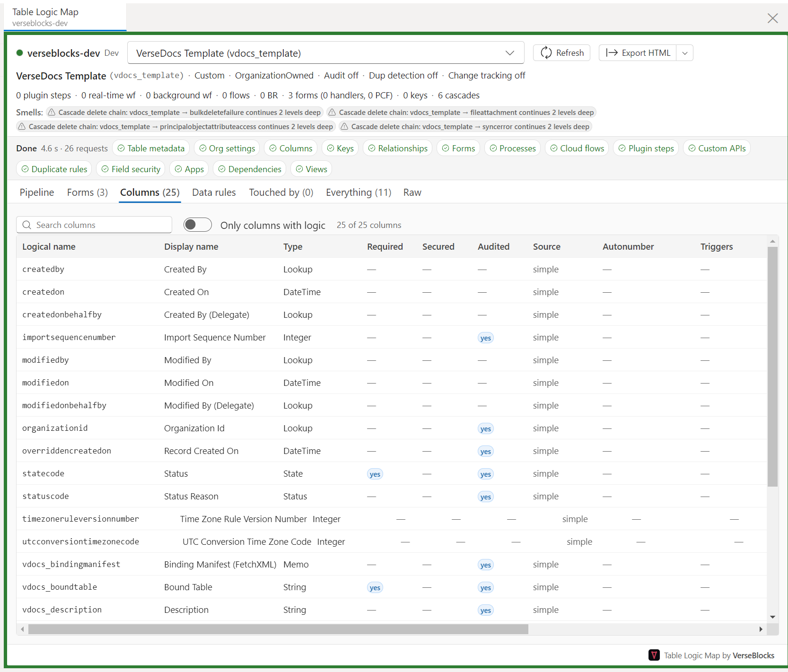Click the VerseBlocks logo icon in footer
Image resolution: width=788 pixels, height=672 pixels.
click(654, 655)
